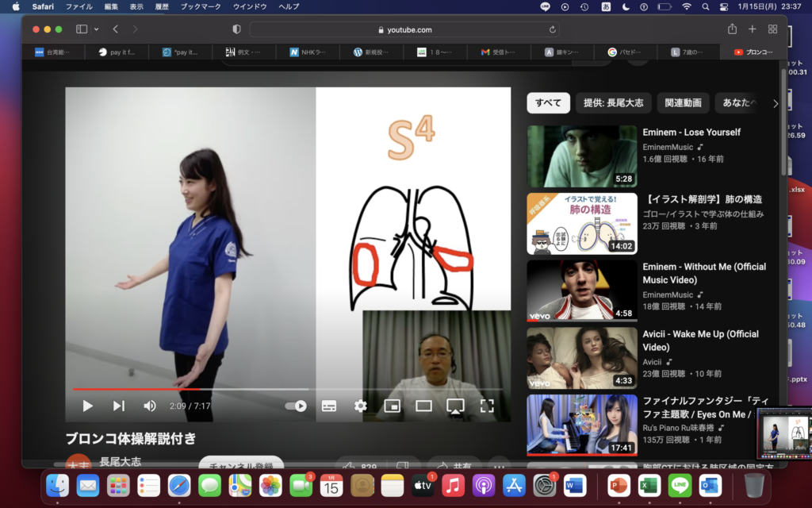The height and width of the screenshot is (508, 812).
Task: Expand Safari sidebar dropdown arrow
Action: [97, 29]
